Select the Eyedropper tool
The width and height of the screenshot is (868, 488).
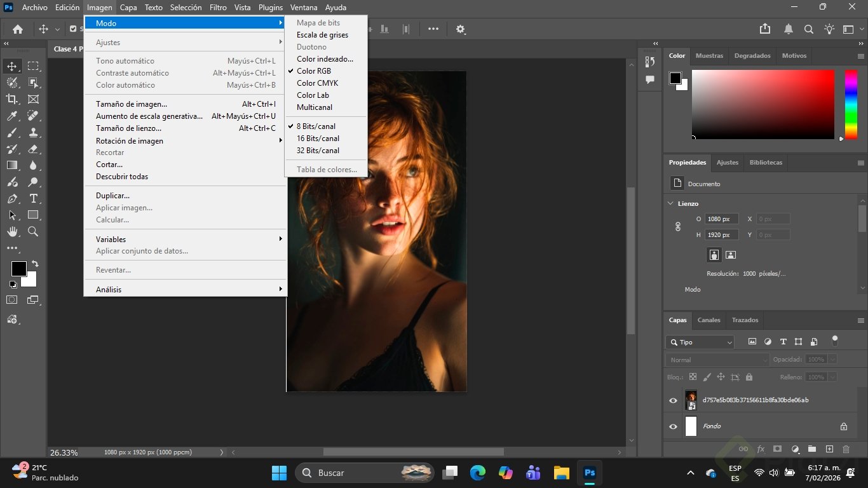click(x=12, y=116)
